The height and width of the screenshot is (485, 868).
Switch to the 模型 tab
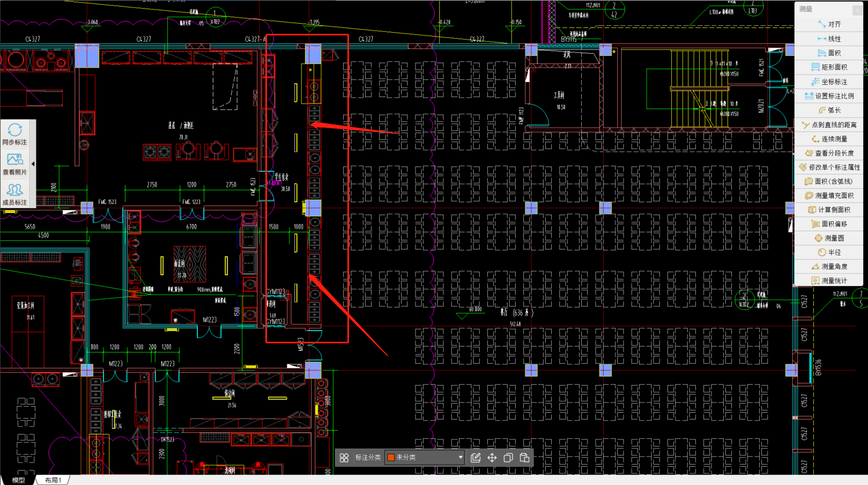pyautogui.click(x=18, y=480)
